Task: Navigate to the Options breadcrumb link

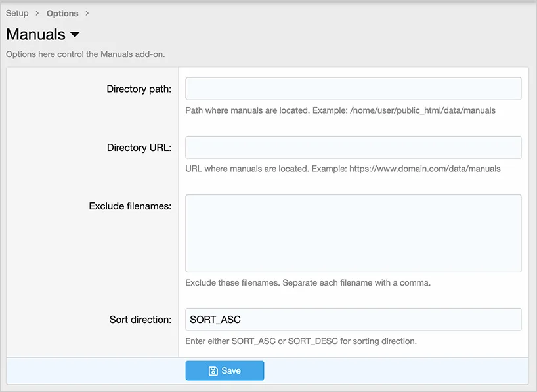Action: 62,13
